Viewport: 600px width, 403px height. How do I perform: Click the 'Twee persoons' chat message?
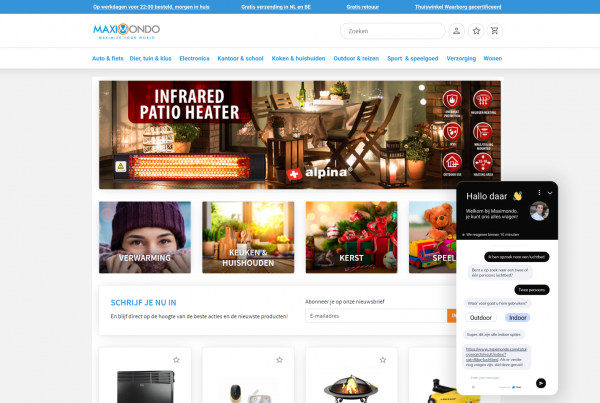point(532,290)
